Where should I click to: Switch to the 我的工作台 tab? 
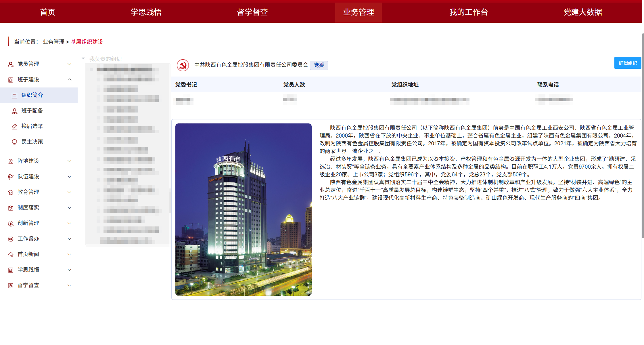(x=468, y=12)
